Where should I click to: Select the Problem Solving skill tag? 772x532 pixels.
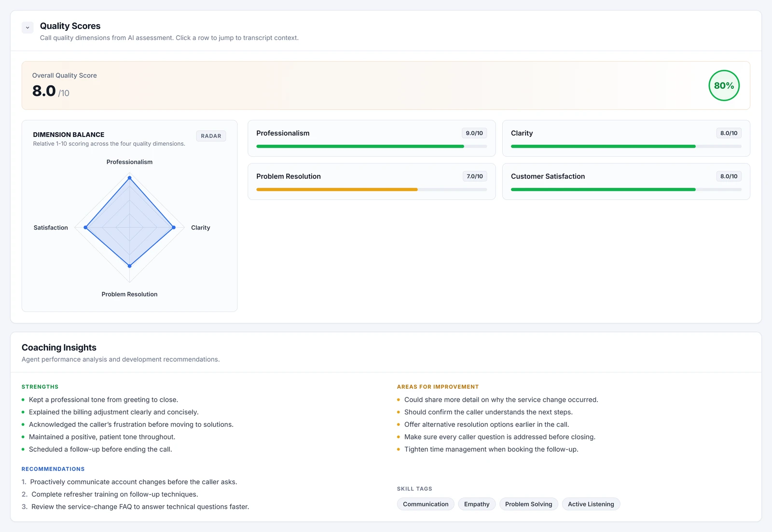click(529, 504)
